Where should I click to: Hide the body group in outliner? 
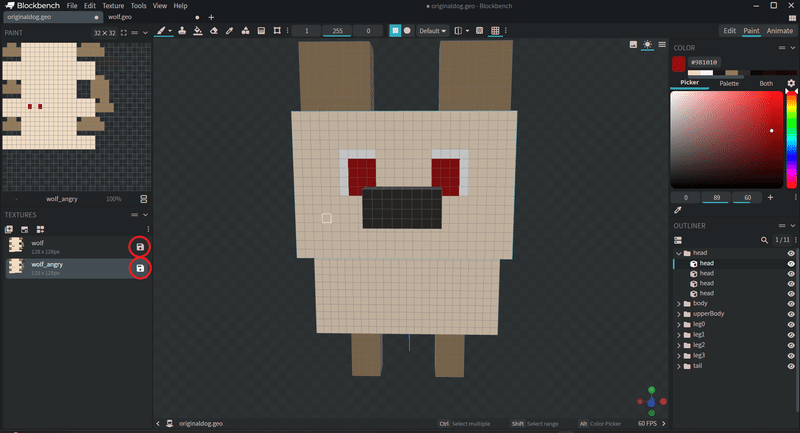tap(790, 303)
